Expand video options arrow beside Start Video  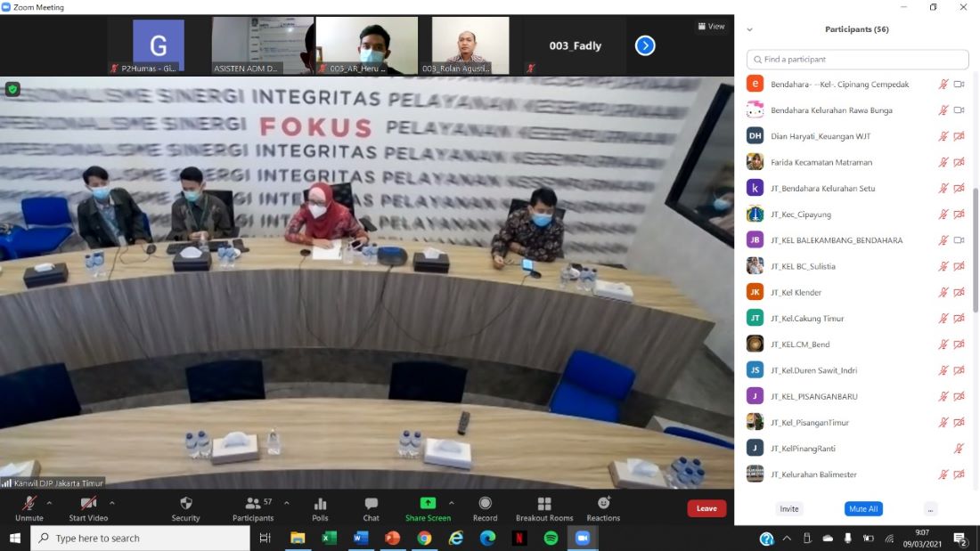pyautogui.click(x=111, y=502)
